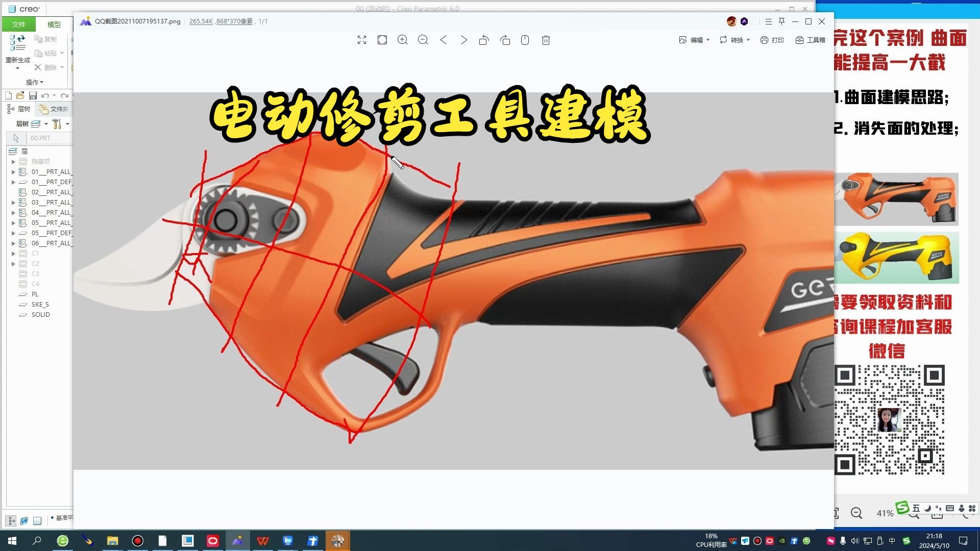Delete the image with trash icon
The height and width of the screenshot is (551, 980).
point(546,40)
